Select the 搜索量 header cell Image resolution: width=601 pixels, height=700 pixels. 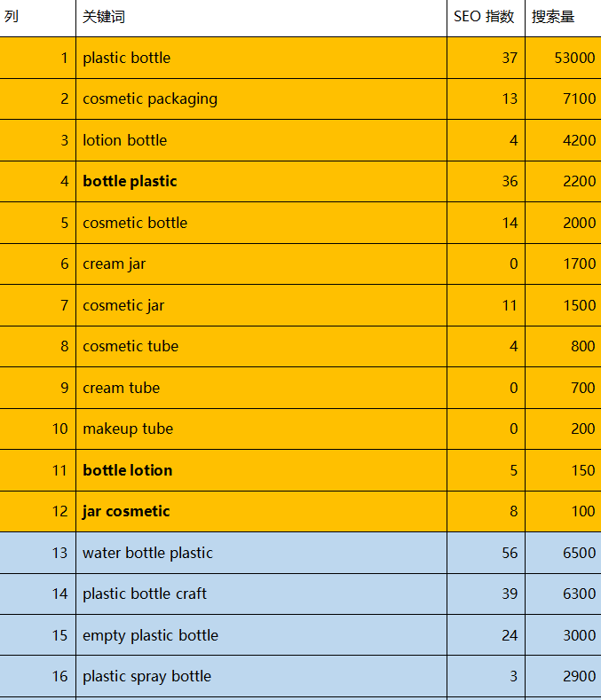564,18
